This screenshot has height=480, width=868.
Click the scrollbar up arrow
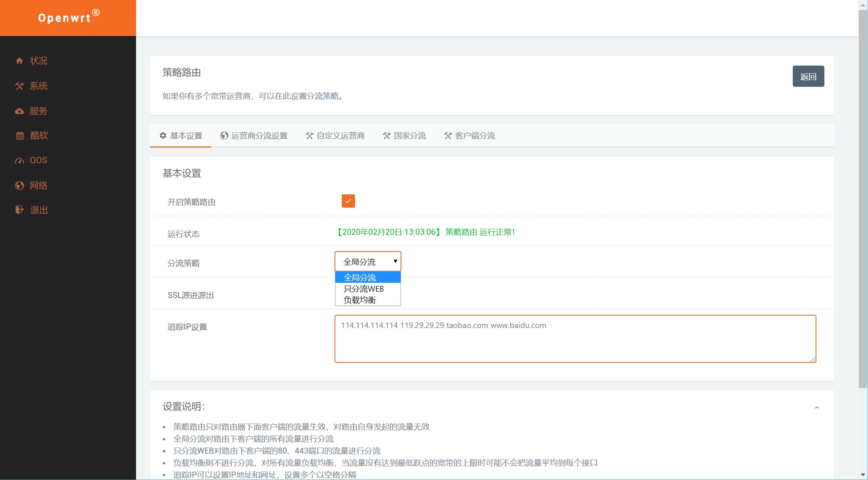point(863,4)
